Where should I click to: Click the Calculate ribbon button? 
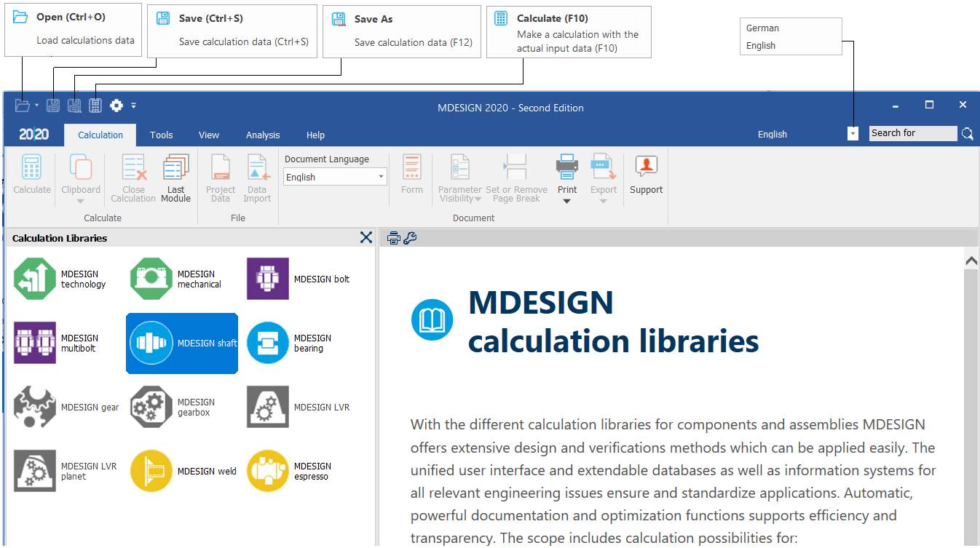click(x=32, y=175)
